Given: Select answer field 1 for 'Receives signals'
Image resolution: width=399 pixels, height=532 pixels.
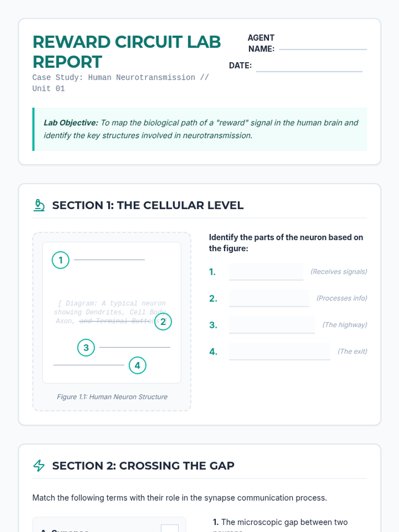Looking at the screenshot, I should (x=266, y=272).
